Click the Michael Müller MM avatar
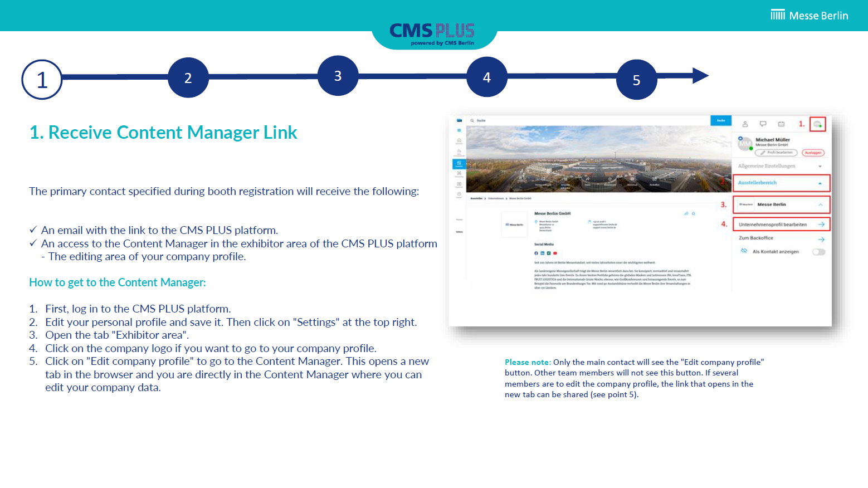Image resolution: width=868 pixels, height=488 pixels. point(745,144)
